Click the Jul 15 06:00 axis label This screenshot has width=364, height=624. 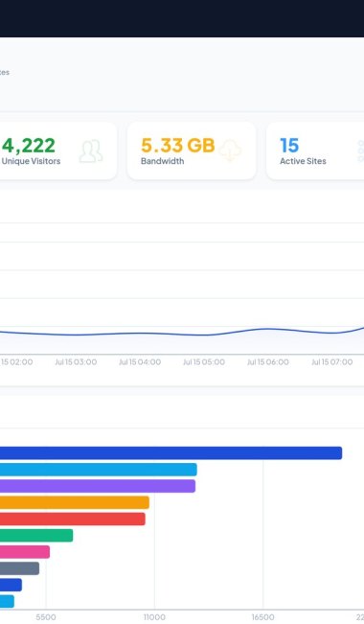[267, 362]
